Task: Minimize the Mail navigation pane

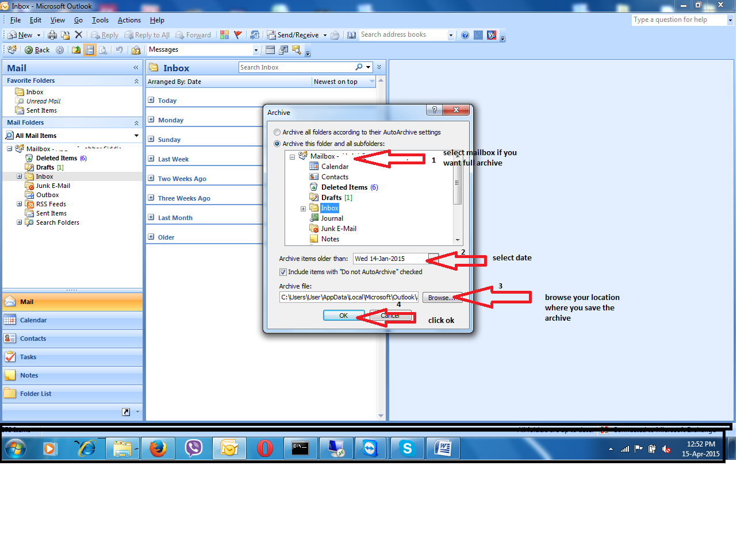Action: pyautogui.click(x=136, y=68)
